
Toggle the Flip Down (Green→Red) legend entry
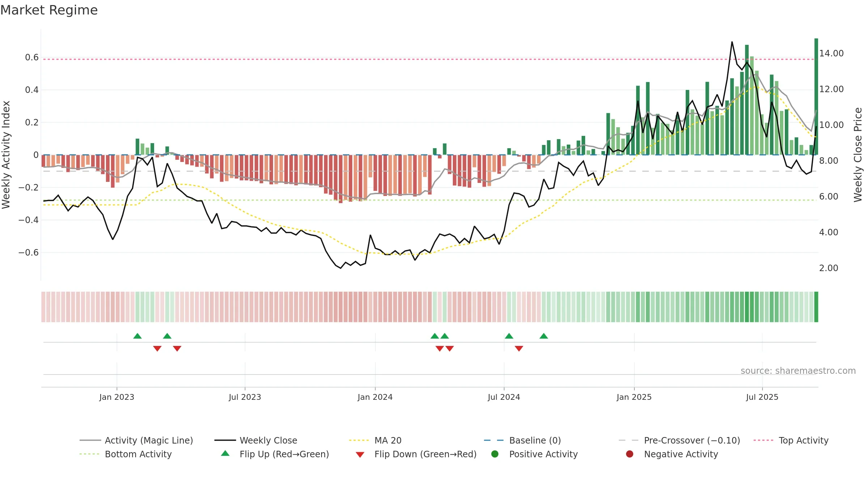tap(416, 454)
